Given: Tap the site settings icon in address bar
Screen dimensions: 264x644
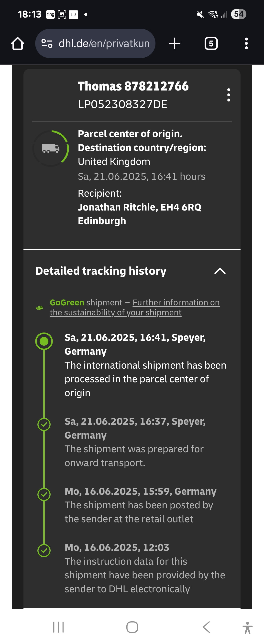Looking at the screenshot, I should coord(47,43).
